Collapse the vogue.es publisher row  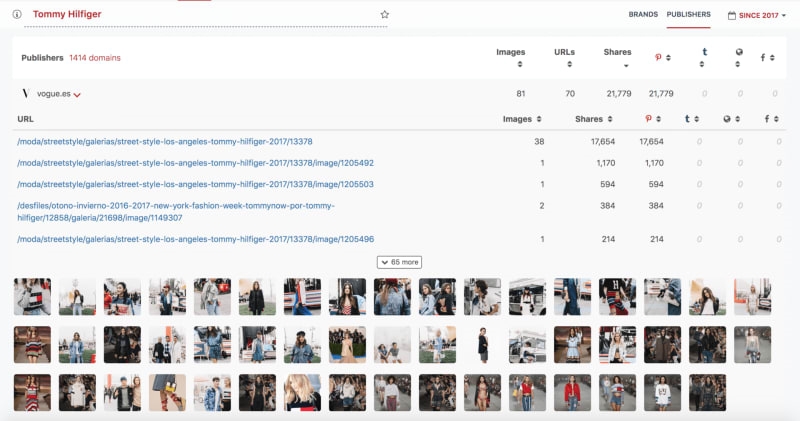pyautogui.click(x=77, y=95)
